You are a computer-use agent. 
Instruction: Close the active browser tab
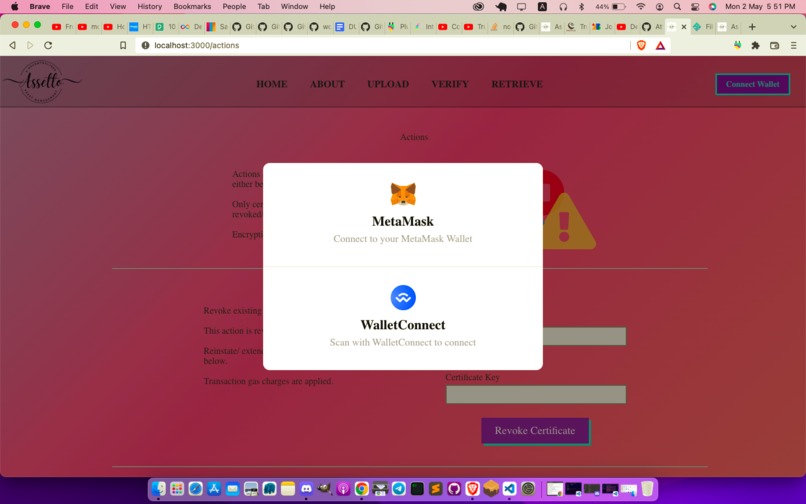(684, 27)
